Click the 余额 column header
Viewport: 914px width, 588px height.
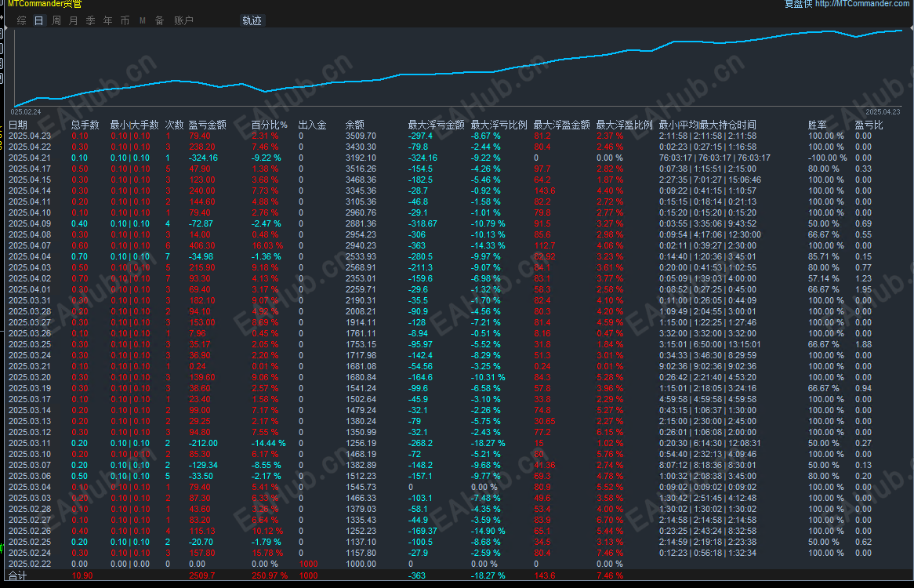[x=355, y=125]
